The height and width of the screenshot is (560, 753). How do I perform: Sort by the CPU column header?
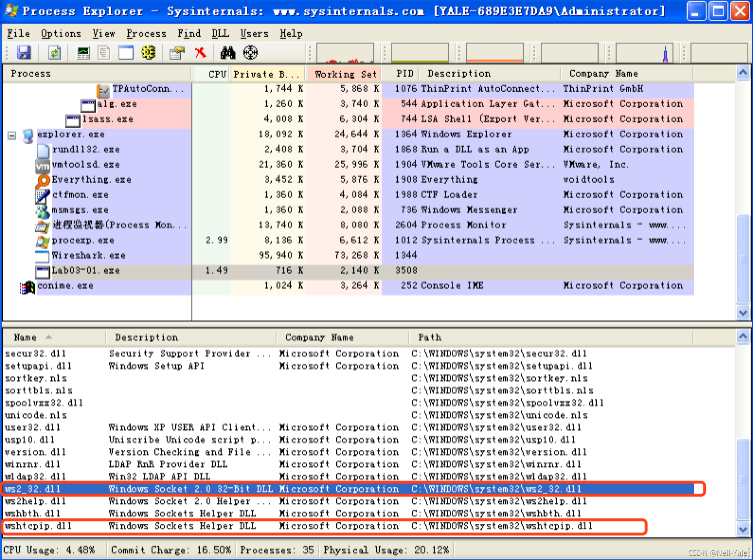point(211,73)
